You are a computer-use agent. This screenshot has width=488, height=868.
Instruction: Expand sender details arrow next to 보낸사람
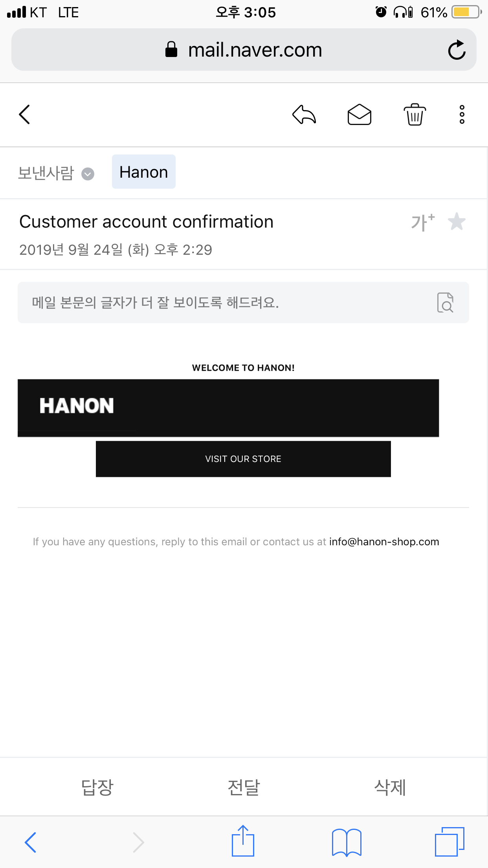click(88, 174)
